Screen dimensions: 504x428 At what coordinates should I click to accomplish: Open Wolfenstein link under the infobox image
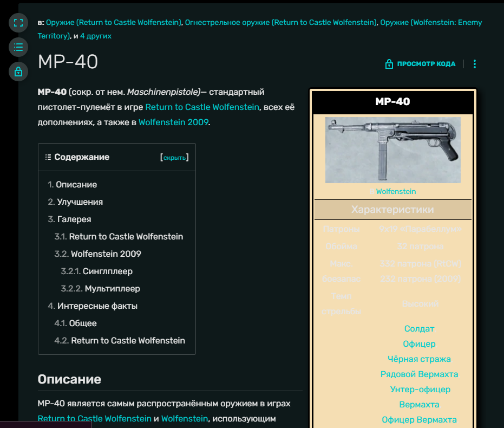pos(396,191)
